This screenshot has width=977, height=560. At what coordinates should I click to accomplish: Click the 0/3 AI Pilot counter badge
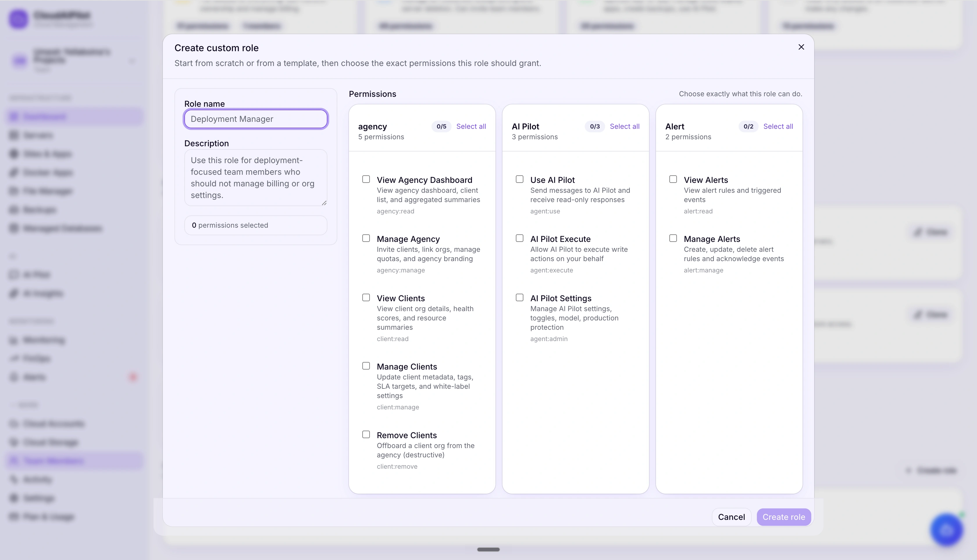pos(595,126)
